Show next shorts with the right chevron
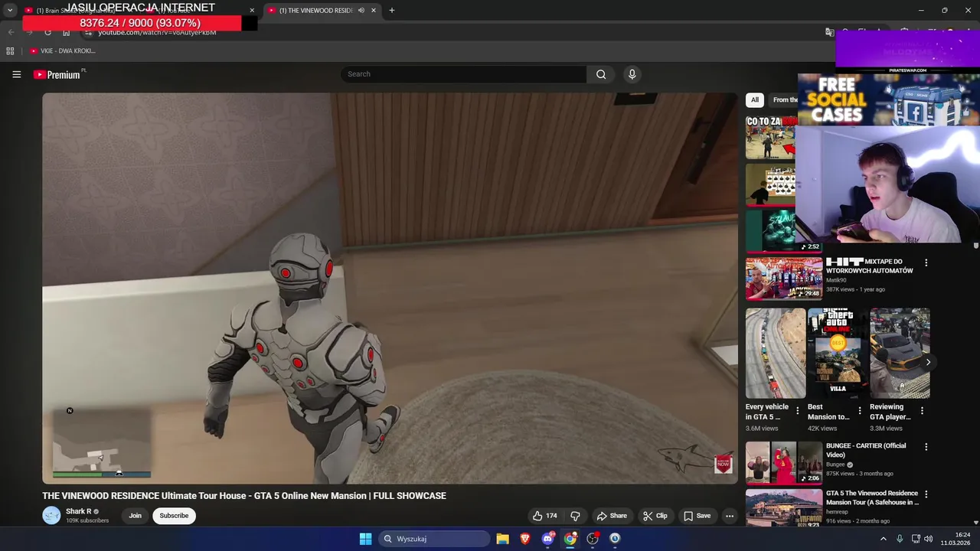Viewport: 980px width, 551px height. [x=928, y=362]
